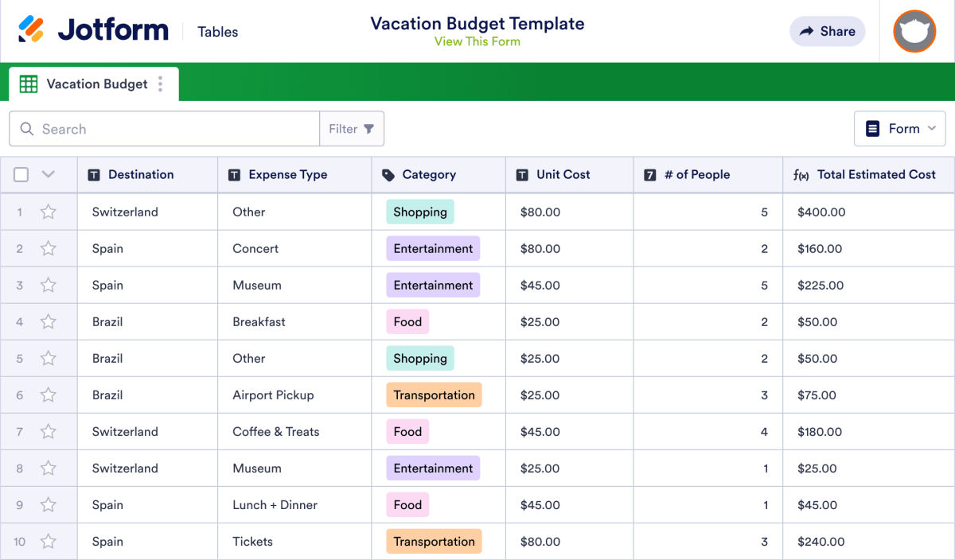
Task: Open the View This Form link
Action: 477,41
